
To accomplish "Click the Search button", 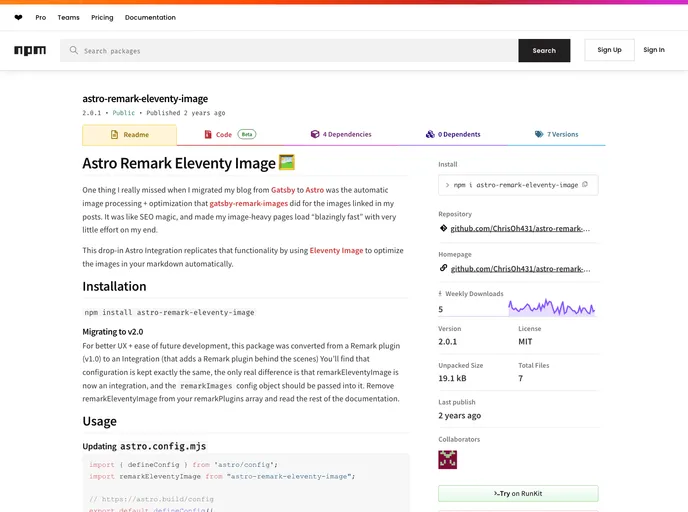I will (x=544, y=50).
